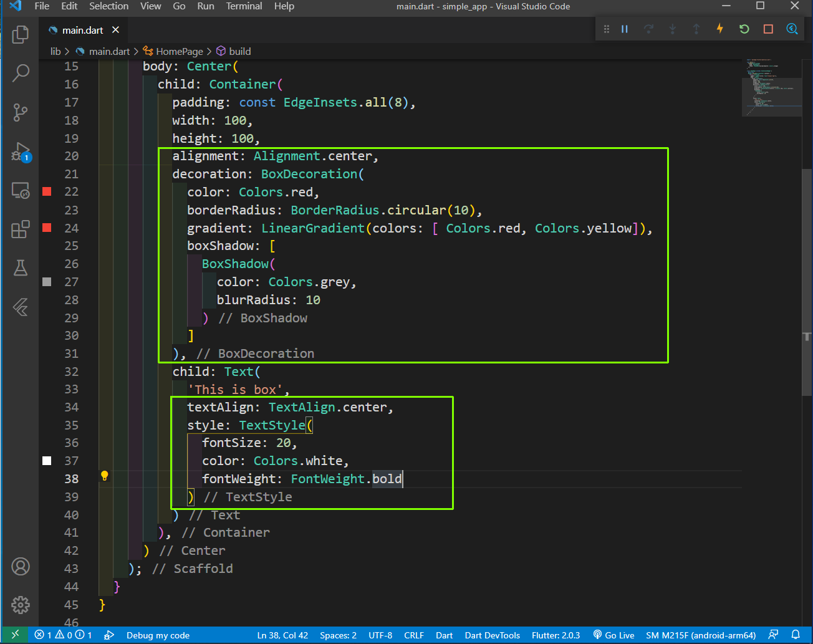This screenshot has width=813, height=644.
Task: Open the Remote Explorer view
Action: pos(20,191)
